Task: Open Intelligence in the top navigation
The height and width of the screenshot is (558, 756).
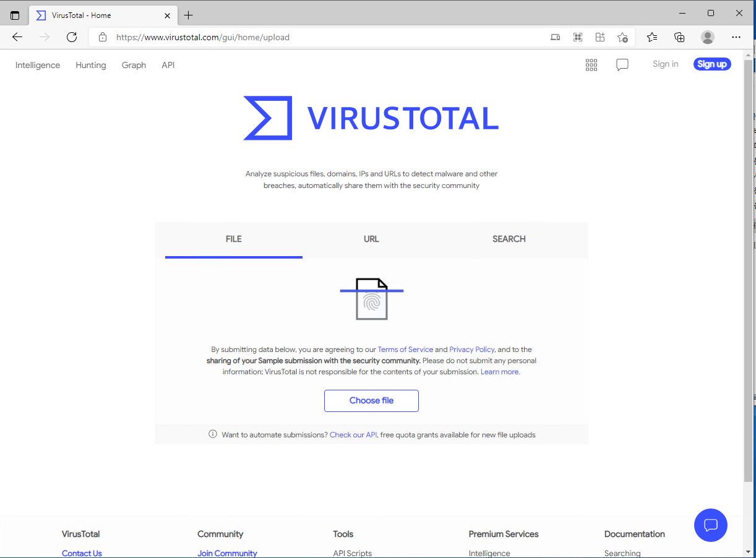Action: click(38, 65)
